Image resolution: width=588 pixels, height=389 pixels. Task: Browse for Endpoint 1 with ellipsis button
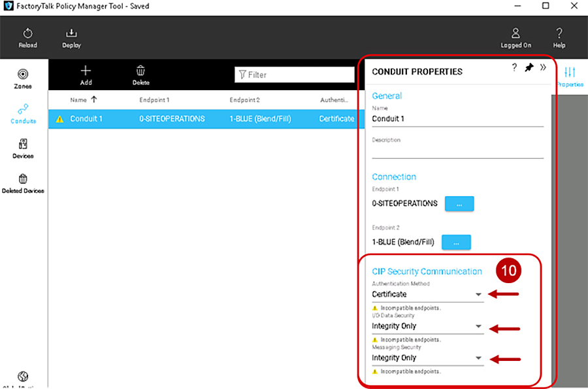[x=459, y=204]
